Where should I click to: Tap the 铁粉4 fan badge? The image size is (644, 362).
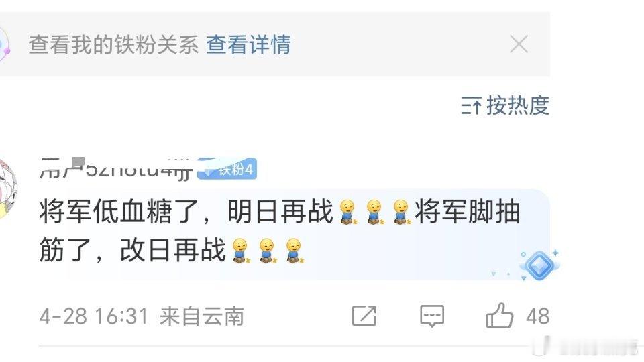[x=227, y=169]
